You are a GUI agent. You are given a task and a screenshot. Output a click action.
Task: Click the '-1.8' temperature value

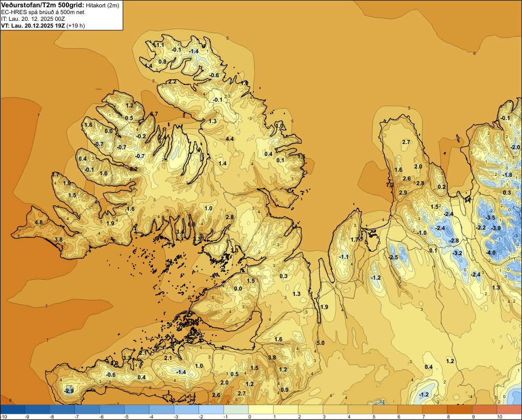(x=507, y=175)
